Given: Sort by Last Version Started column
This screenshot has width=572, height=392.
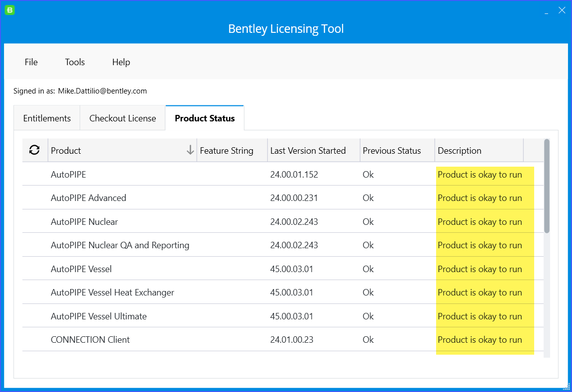Looking at the screenshot, I should (x=308, y=151).
